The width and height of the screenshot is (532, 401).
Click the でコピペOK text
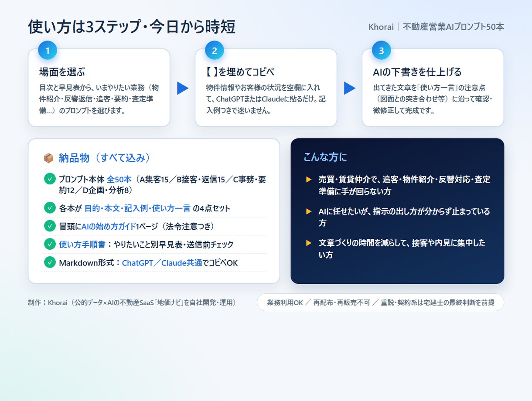click(x=220, y=263)
